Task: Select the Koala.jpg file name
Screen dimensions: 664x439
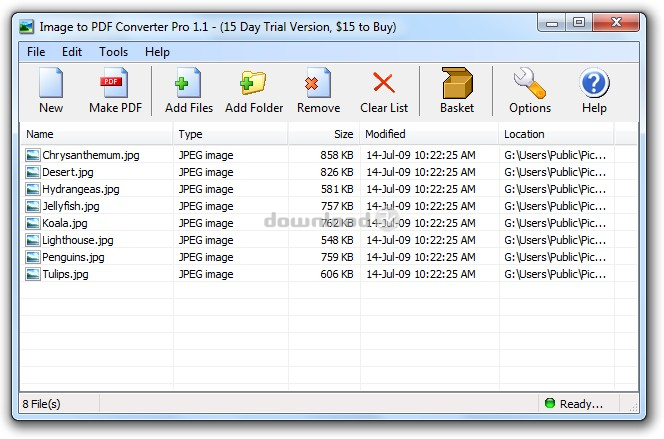Action: [65, 223]
